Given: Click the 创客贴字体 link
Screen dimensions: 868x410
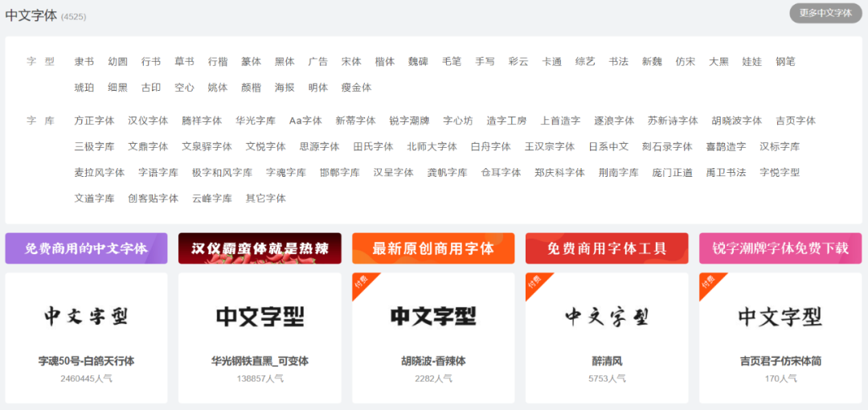Looking at the screenshot, I should click(154, 198).
